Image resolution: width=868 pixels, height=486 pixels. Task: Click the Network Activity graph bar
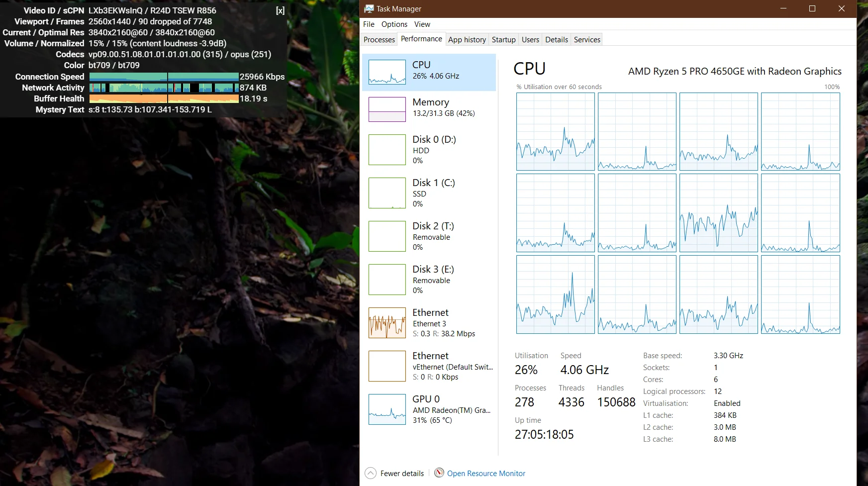[x=164, y=88]
